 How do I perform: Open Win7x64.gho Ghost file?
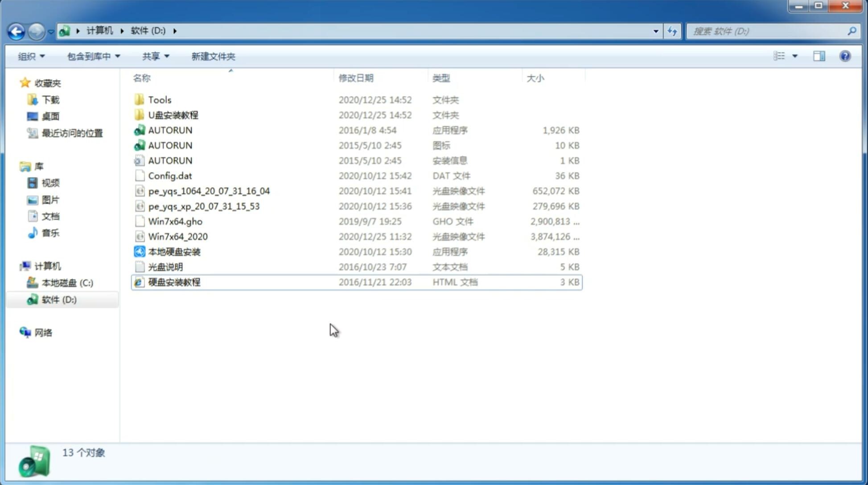(176, 221)
